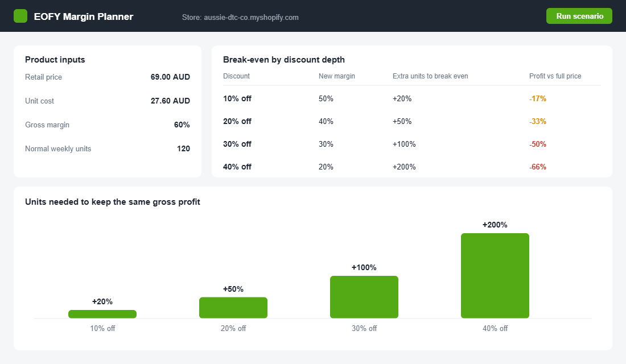
Task: Click the +100% extra units table cell
Action: click(x=404, y=144)
